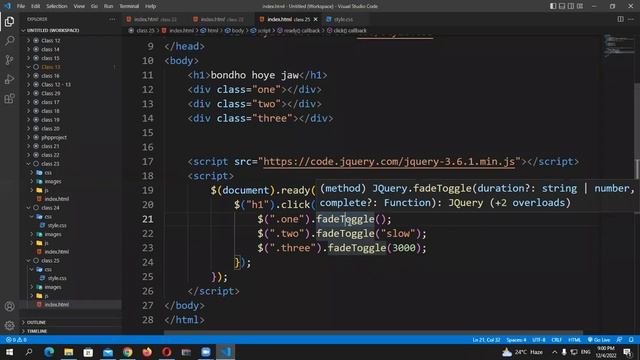The height and width of the screenshot is (360, 640).
Task: Open the Selection menu
Action: [x=57, y=6]
